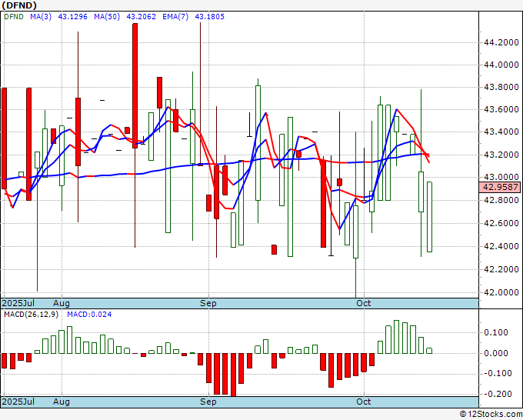Click 2025Jul on price chart time axis

pos(18,303)
